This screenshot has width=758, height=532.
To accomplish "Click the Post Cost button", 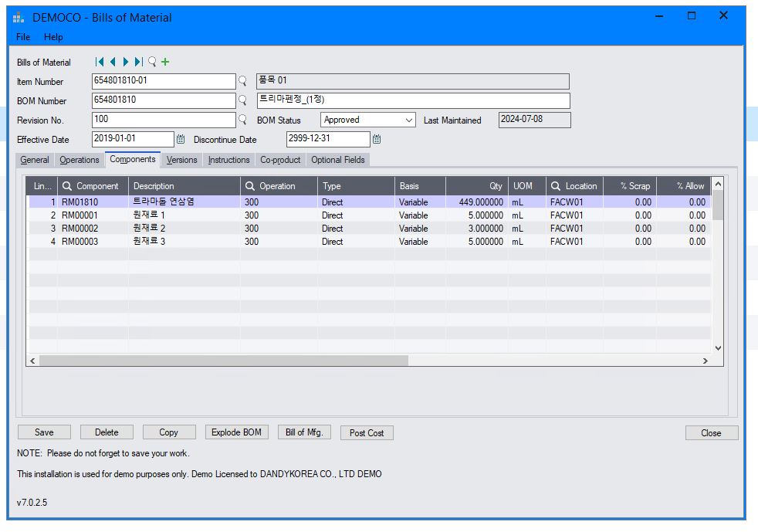I will tap(367, 433).
